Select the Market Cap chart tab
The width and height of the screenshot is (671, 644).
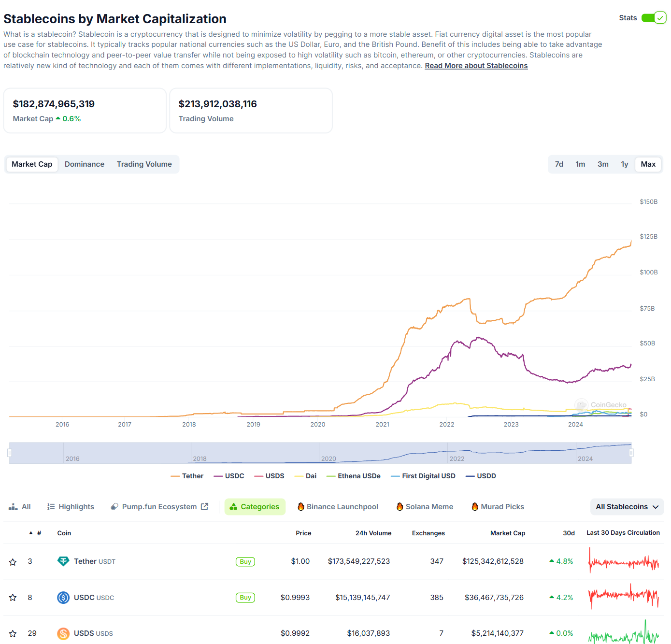(x=32, y=164)
